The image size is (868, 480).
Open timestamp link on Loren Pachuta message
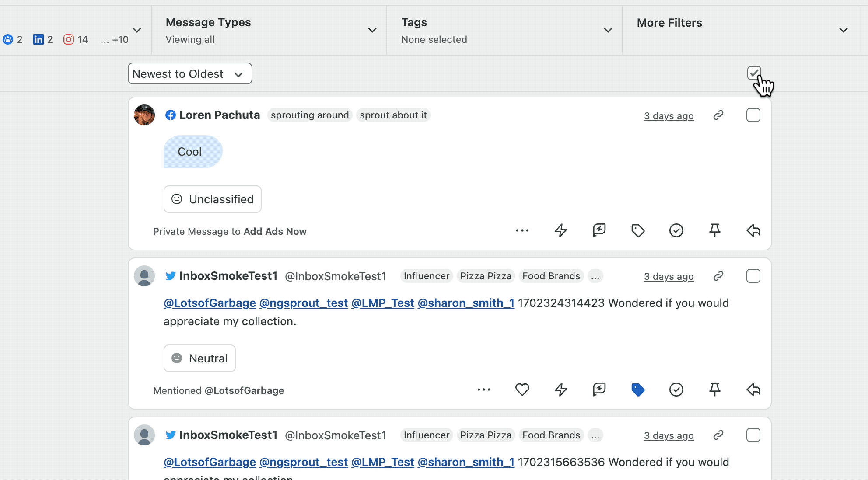668,116
